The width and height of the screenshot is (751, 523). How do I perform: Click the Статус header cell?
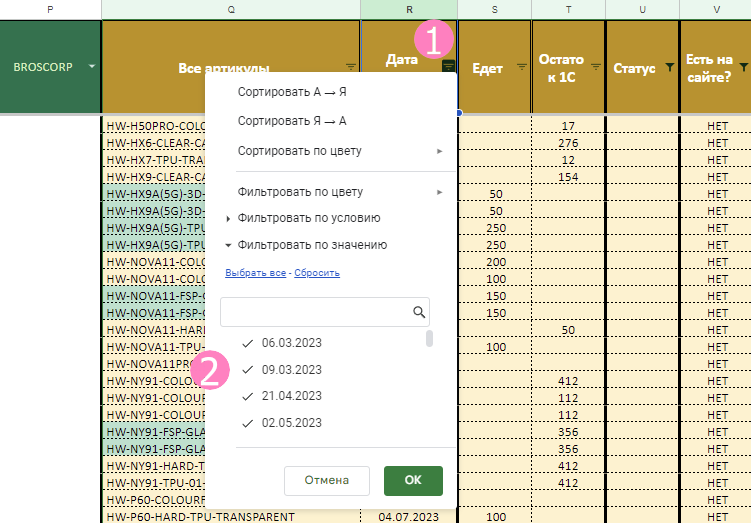(x=642, y=67)
